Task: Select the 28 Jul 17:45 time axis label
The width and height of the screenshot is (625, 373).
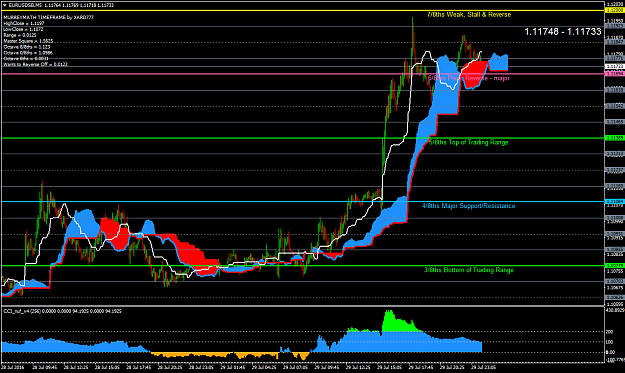Action: [x=139, y=367]
